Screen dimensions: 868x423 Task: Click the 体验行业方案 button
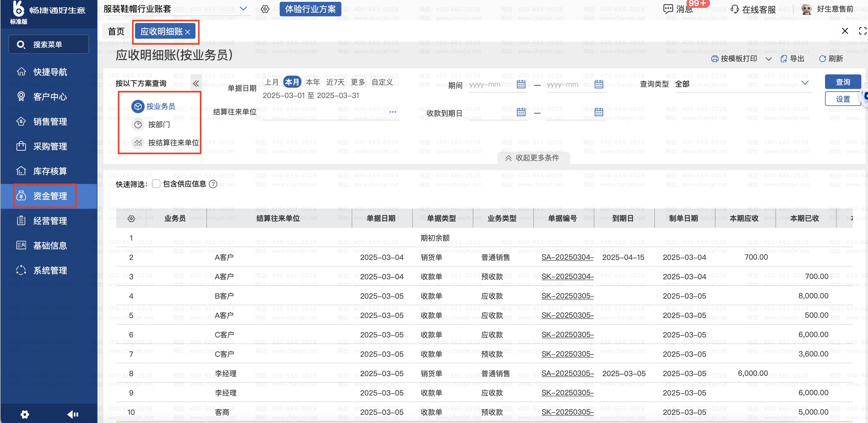[x=310, y=9]
